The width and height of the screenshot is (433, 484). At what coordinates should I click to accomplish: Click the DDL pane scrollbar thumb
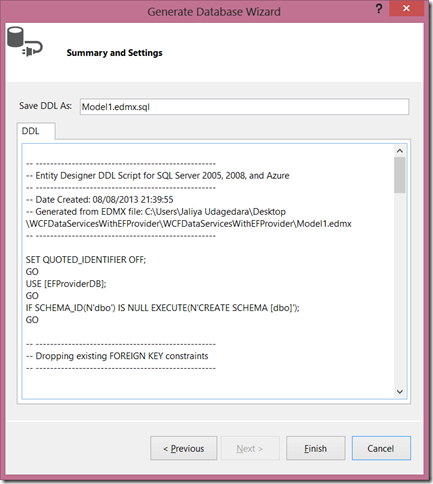coord(400,175)
